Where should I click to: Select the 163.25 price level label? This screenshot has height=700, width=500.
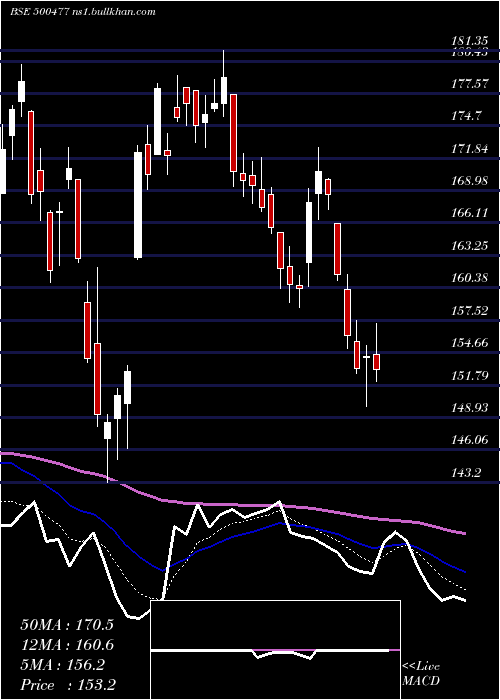469,246
